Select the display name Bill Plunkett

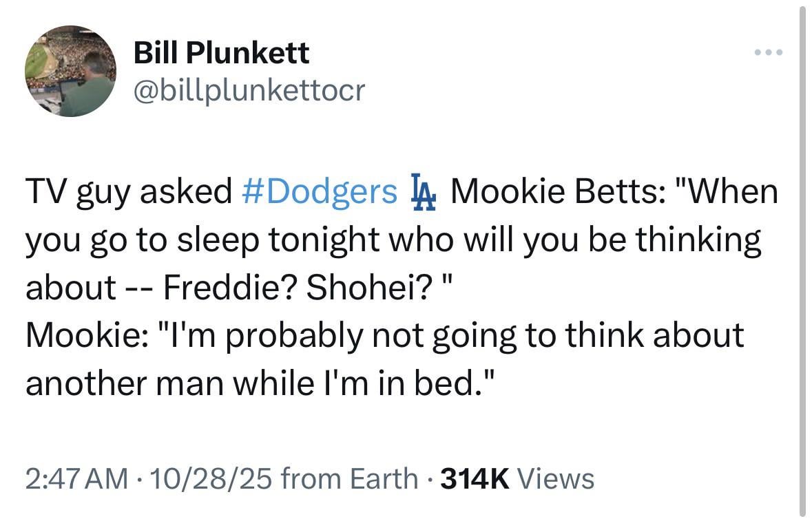221,51
